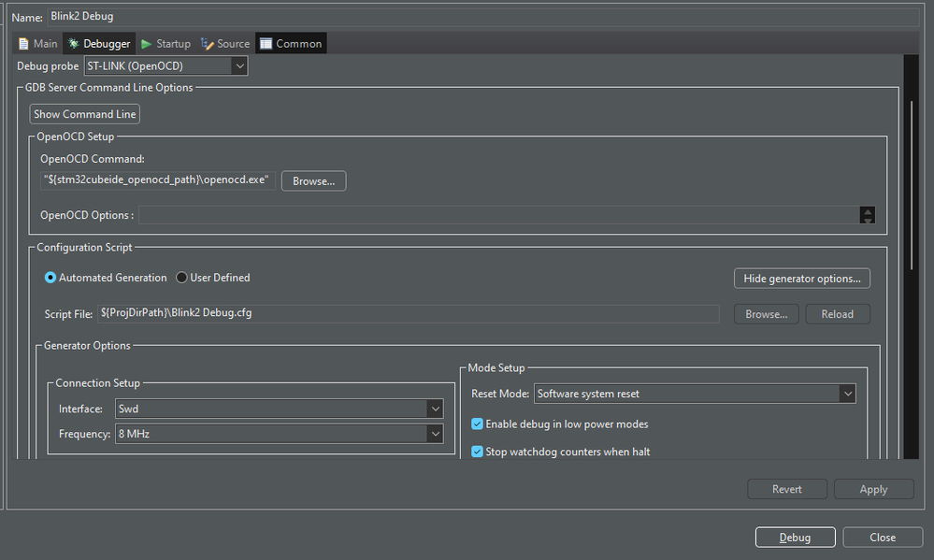This screenshot has width=934, height=560.
Task: Click the OpenOCD Options text field
Action: tap(499, 215)
